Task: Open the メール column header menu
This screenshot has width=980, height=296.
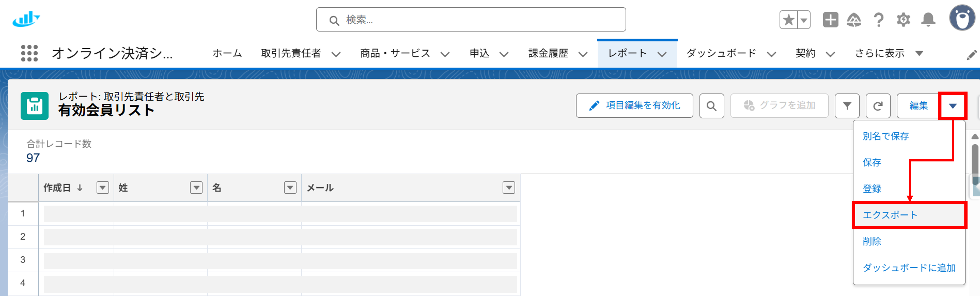Action: [509, 187]
